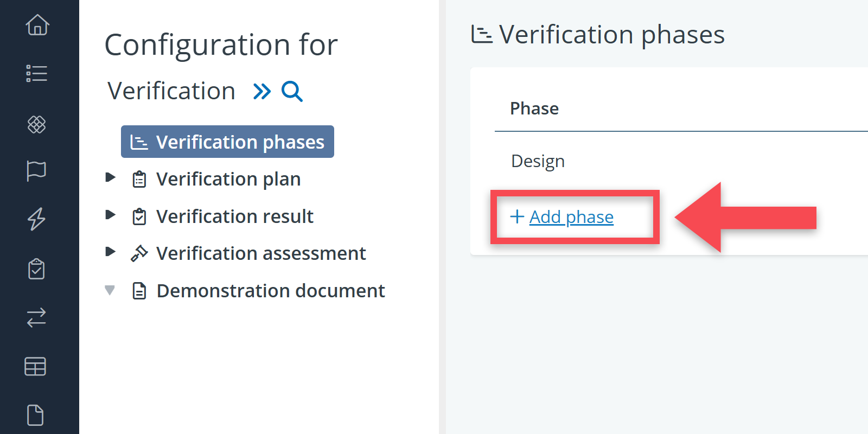The image size is (868, 434).
Task: Go to home via house icon
Action: pyautogui.click(x=37, y=25)
